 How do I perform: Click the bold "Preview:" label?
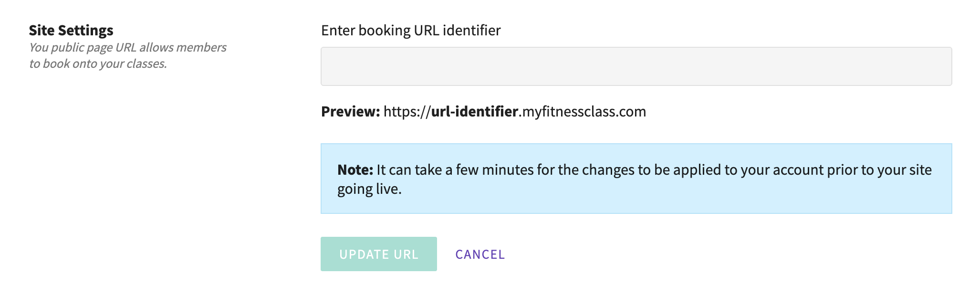coord(350,112)
